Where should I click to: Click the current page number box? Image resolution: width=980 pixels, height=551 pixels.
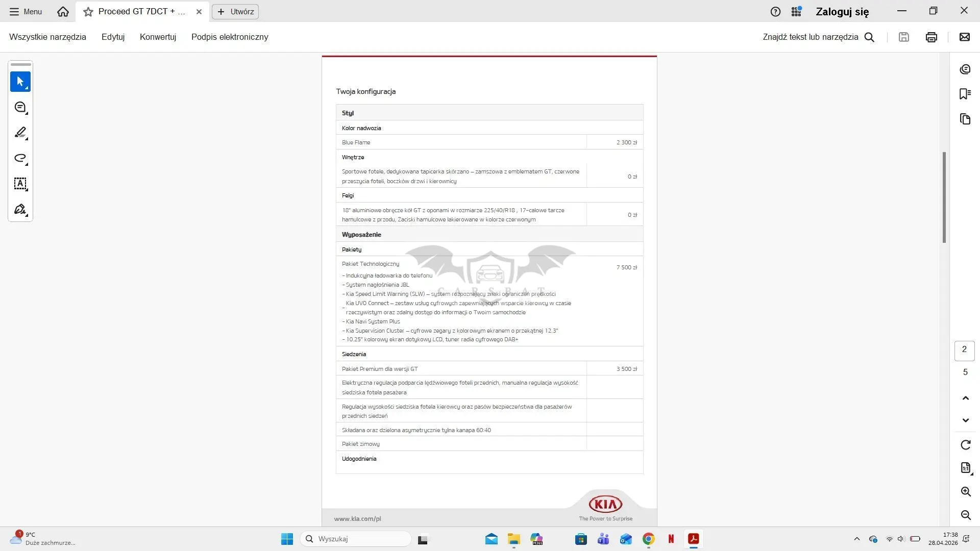964,350
